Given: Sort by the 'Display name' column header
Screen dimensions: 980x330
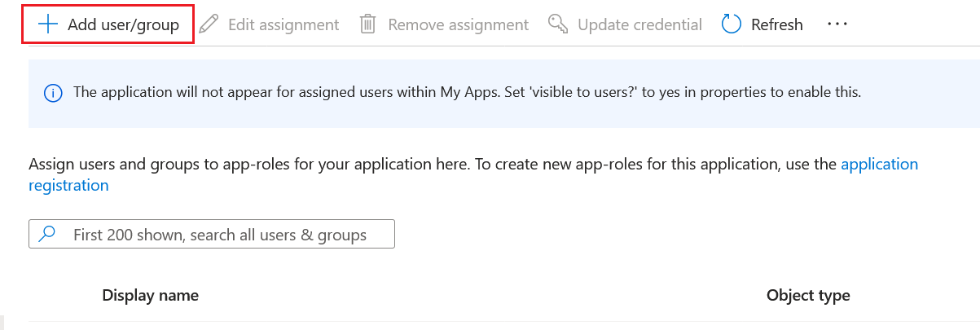Looking at the screenshot, I should tap(150, 295).
